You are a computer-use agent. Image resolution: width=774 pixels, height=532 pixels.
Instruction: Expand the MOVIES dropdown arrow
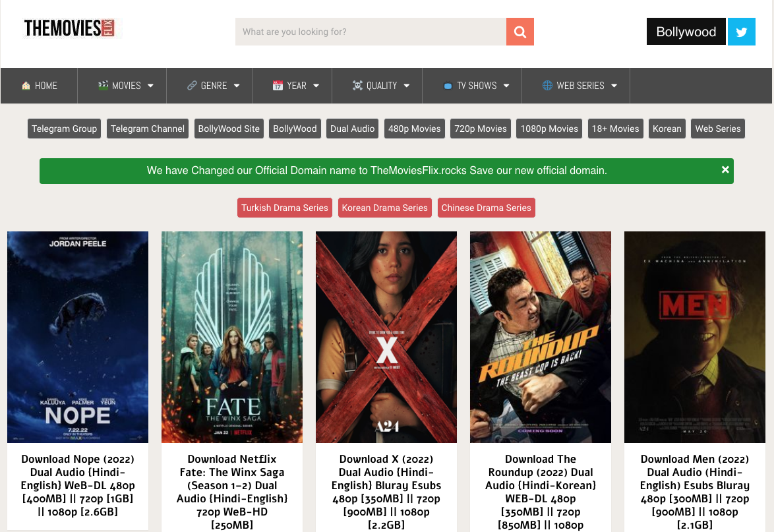150,86
